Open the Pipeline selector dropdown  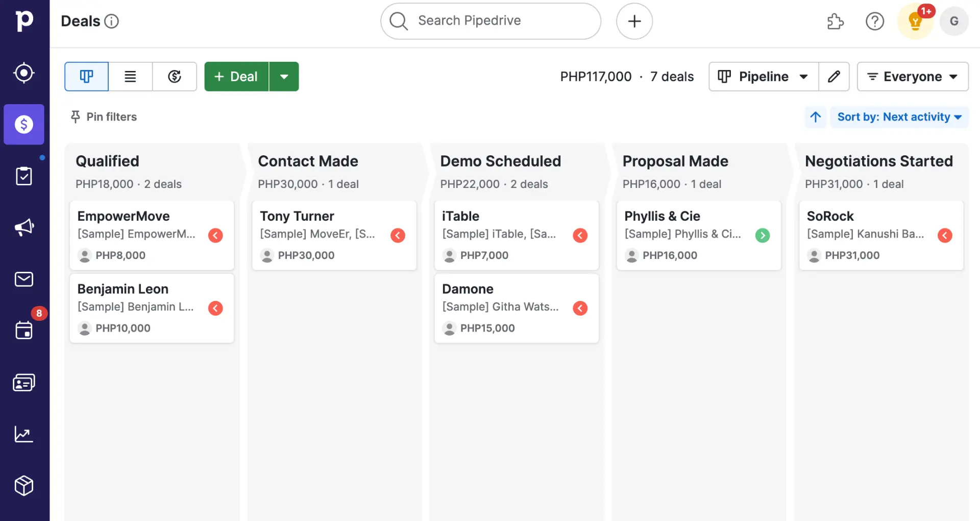pos(764,77)
